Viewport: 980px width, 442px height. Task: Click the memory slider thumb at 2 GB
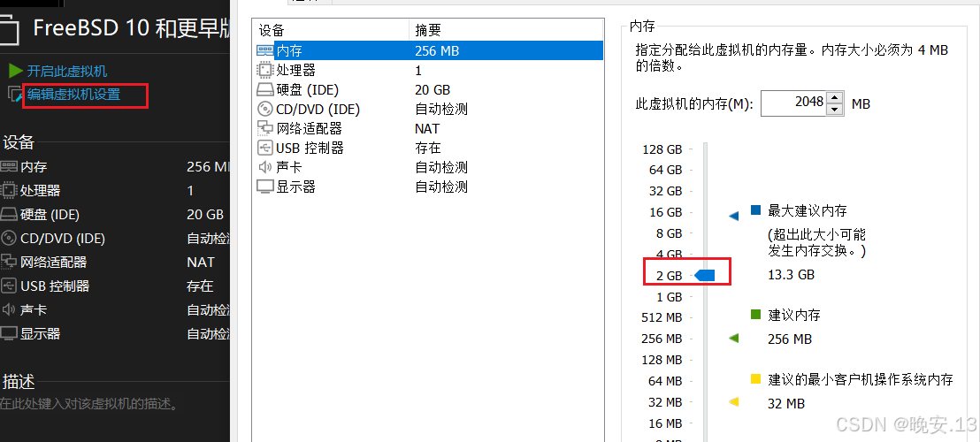click(x=704, y=275)
